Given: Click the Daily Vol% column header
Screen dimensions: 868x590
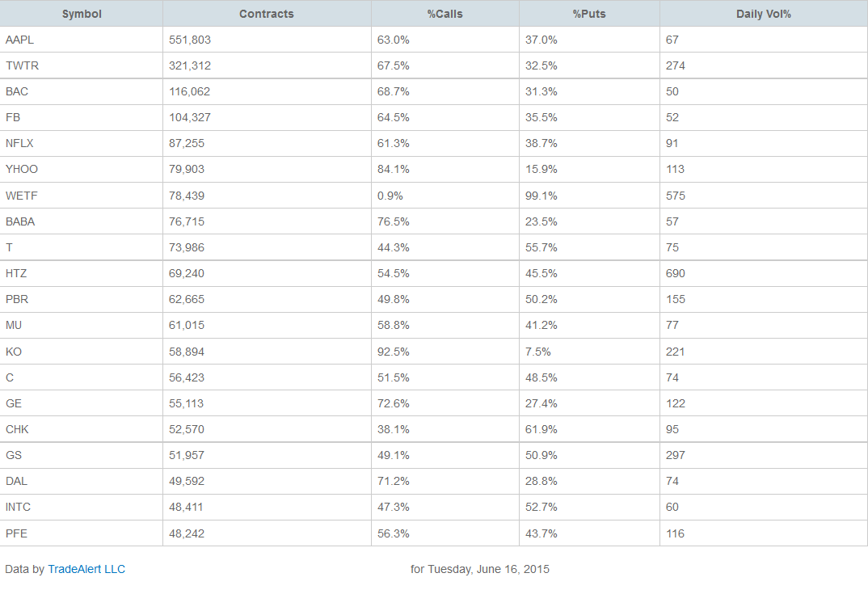Looking at the screenshot, I should (763, 14).
